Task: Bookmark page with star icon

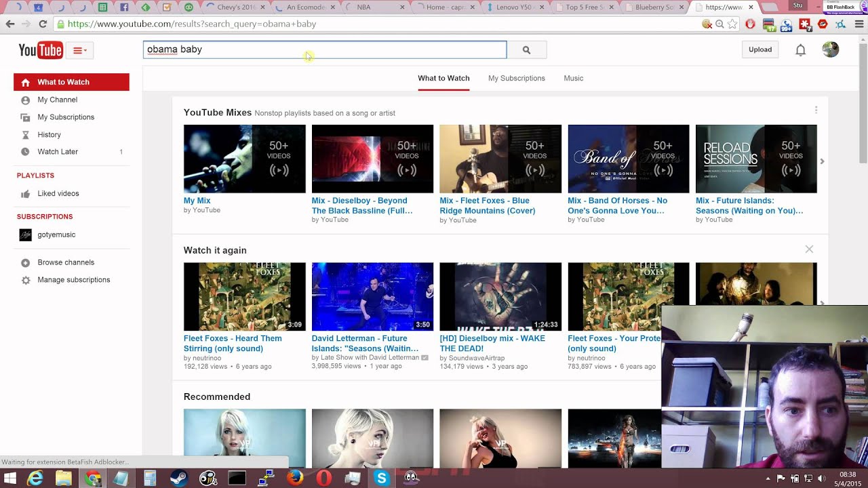Action: click(732, 24)
